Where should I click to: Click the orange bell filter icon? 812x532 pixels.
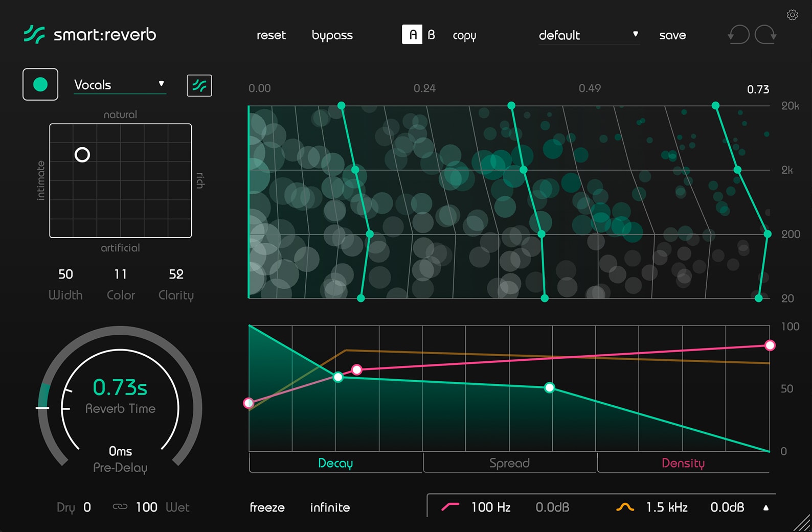tap(625, 507)
